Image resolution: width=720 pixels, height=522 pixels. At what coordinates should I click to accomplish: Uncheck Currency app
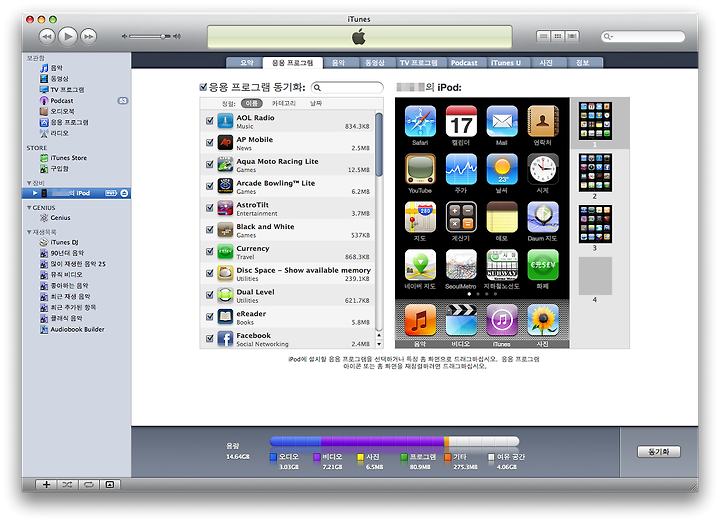point(210,252)
